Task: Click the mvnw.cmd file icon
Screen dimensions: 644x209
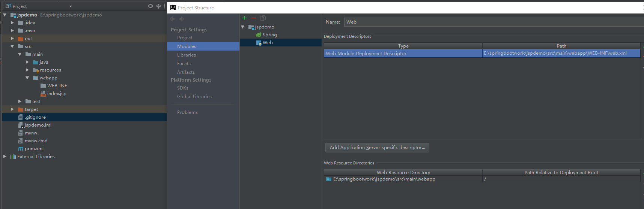Action: click(x=21, y=141)
